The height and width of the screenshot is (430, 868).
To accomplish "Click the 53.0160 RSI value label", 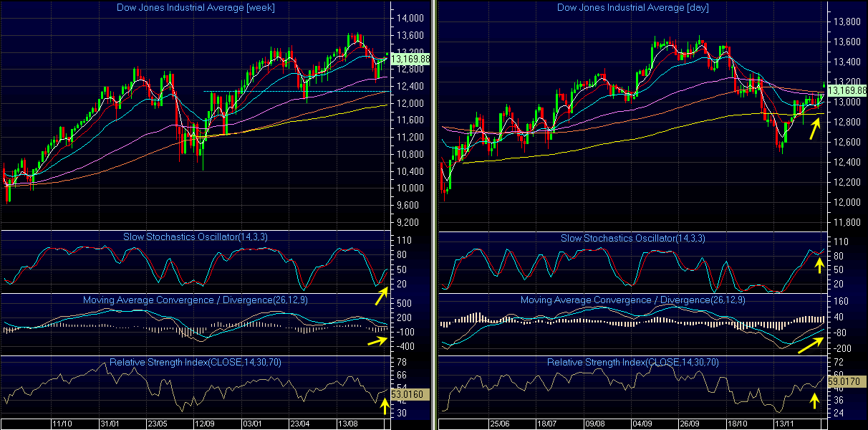I will tap(410, 393).
